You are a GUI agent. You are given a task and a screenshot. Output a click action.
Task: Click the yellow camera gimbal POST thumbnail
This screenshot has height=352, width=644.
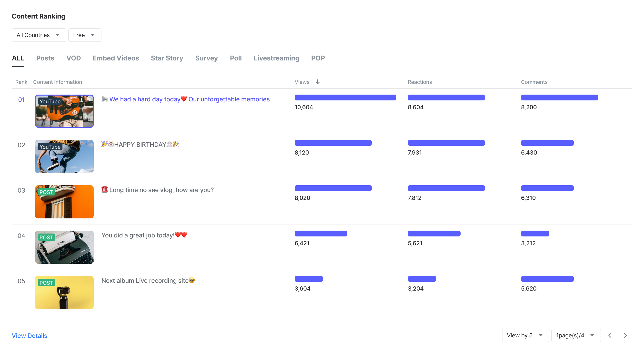click(64, 293)
